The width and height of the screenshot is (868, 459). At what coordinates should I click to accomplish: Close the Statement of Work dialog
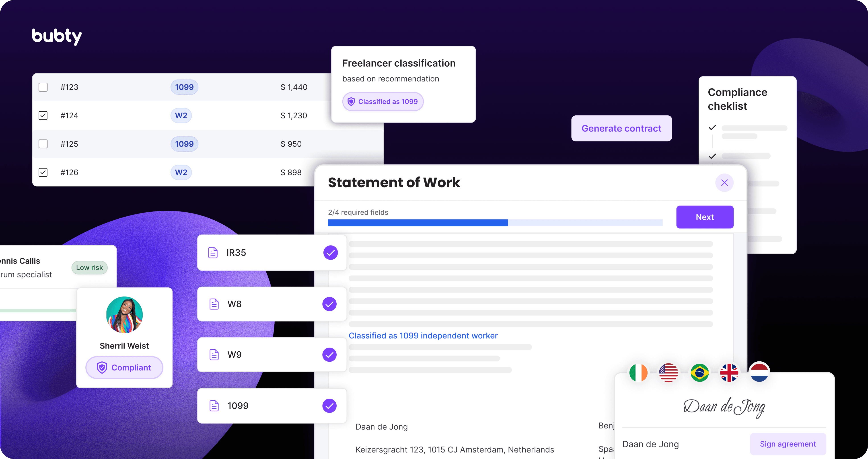coord(724,183)
